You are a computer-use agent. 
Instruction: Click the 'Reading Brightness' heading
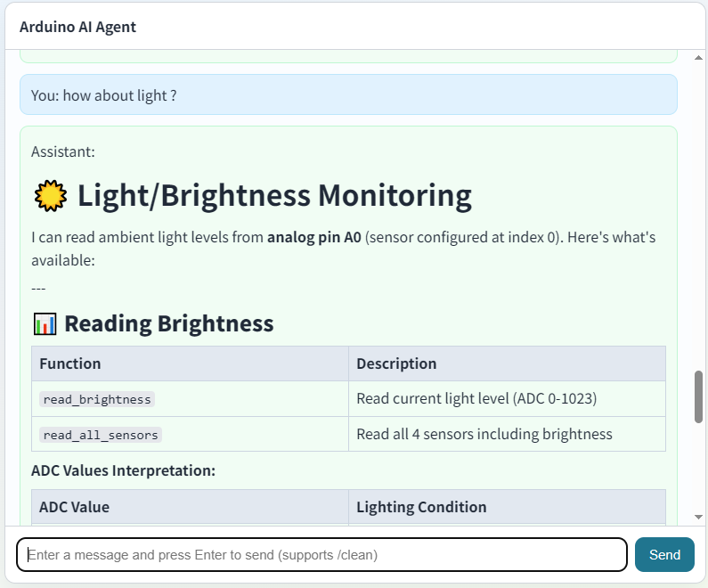[x=169, y=323]
